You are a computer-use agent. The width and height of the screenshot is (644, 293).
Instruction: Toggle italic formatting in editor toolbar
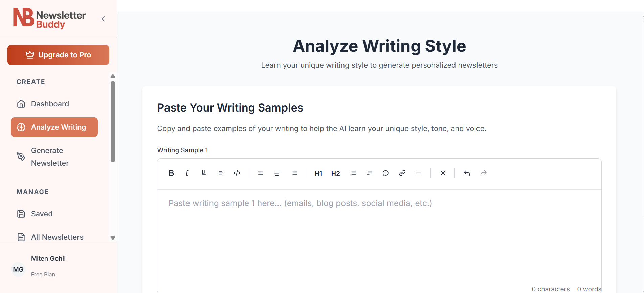click(187, 173)
